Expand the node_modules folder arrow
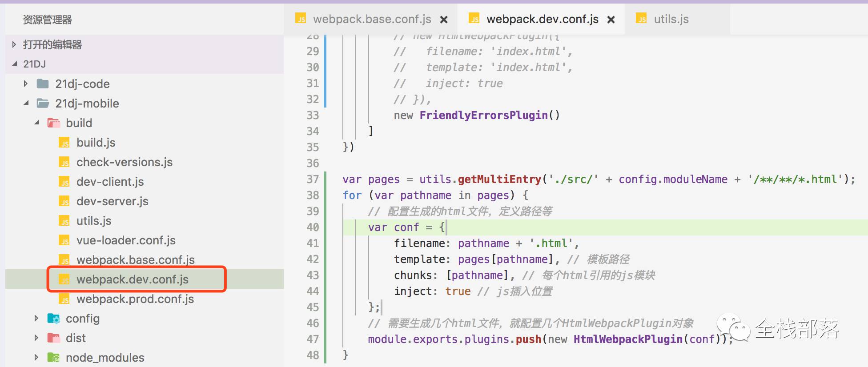The width and height of the screenshot is (868, 367). click(x=36, y=357)
